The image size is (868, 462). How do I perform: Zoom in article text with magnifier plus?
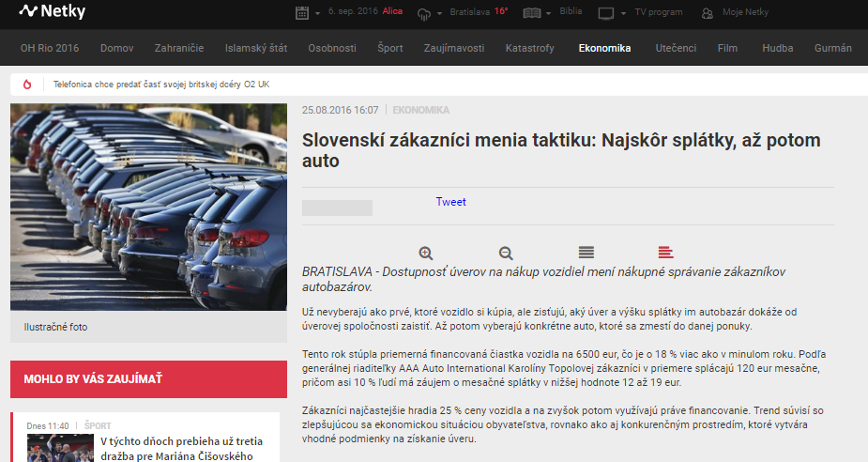click(426, 253)
